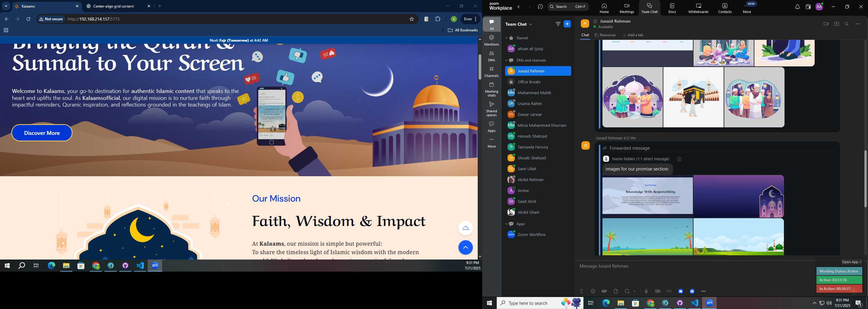
Task: Bookmark this page in browser address bar
Action: 411,19
